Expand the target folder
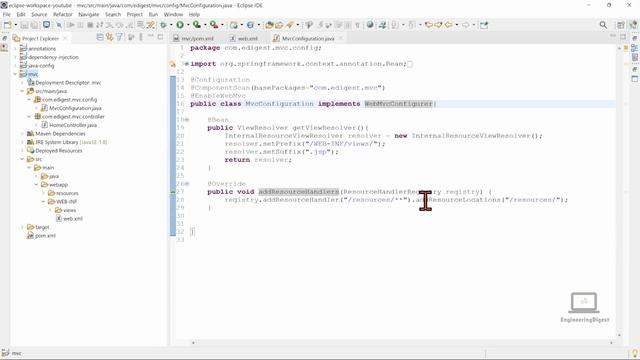 coord(22,227)
